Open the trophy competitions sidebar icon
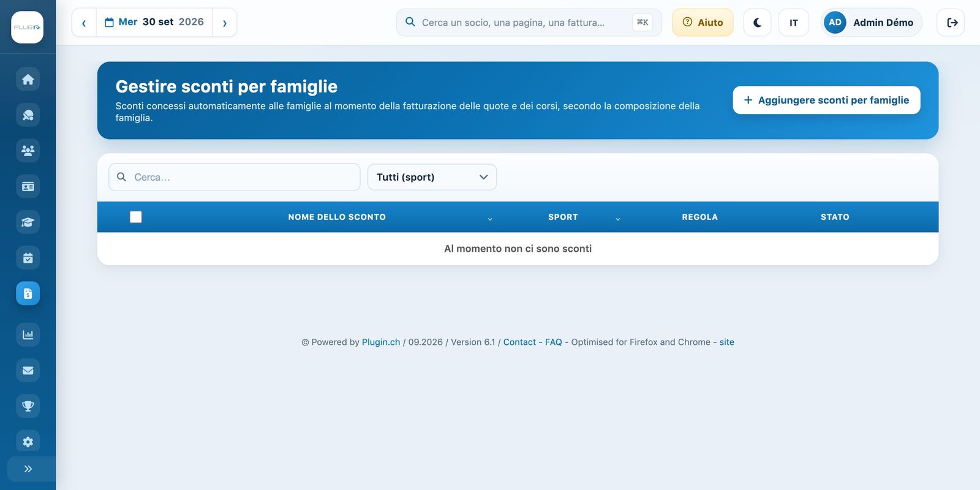The height and width of the screenshot is (490, 980). (x=28, y=405)
